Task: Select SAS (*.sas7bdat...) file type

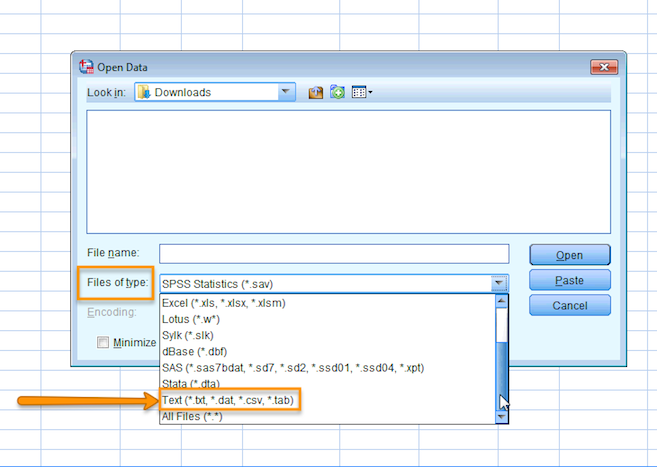Action: tap(327, 368)
